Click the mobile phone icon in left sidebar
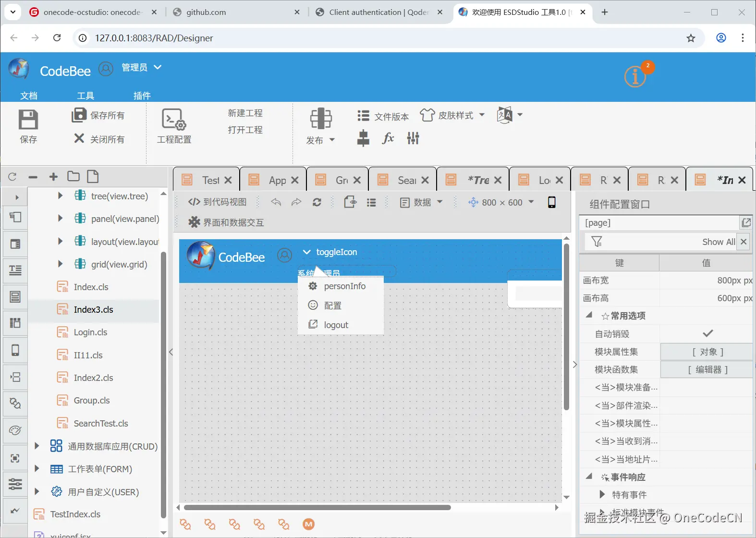This screenshot has height=538, width=756. click(15, 350)
